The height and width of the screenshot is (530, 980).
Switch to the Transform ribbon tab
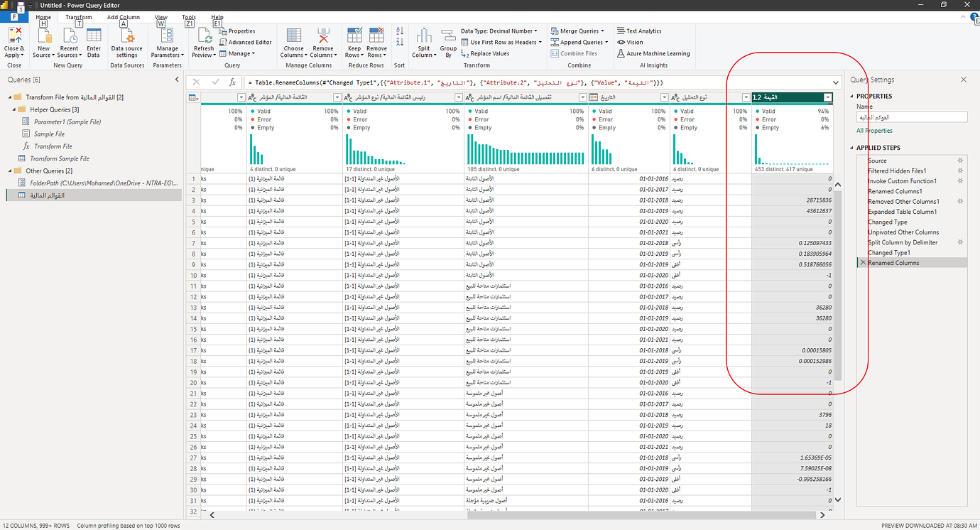click(x=78, y=16)
